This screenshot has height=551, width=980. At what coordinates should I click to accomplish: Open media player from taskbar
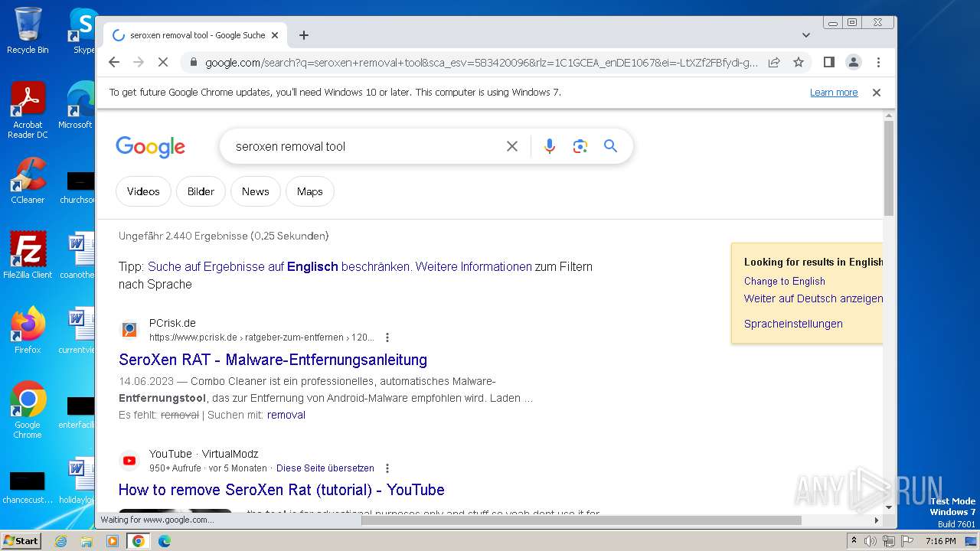pos(113,541)
